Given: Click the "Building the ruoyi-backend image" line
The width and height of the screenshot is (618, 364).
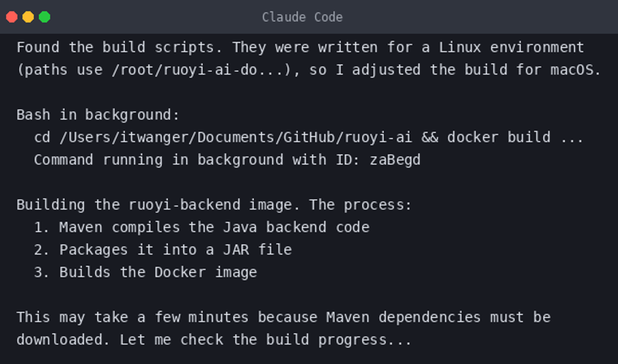Looking at the screenshot, I should coord(214,205).
